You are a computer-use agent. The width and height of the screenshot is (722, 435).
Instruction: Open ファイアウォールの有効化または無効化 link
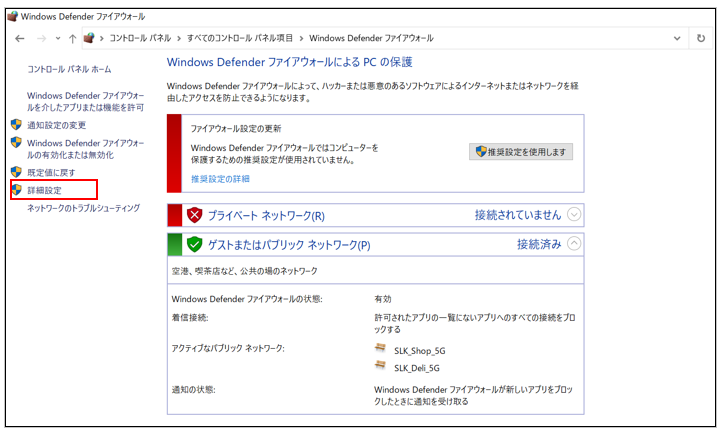[x=85, y=149]
